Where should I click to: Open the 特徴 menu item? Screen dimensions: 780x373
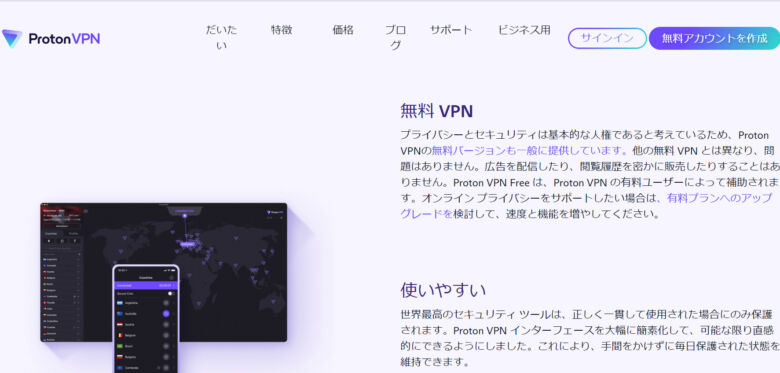(282, 30)
